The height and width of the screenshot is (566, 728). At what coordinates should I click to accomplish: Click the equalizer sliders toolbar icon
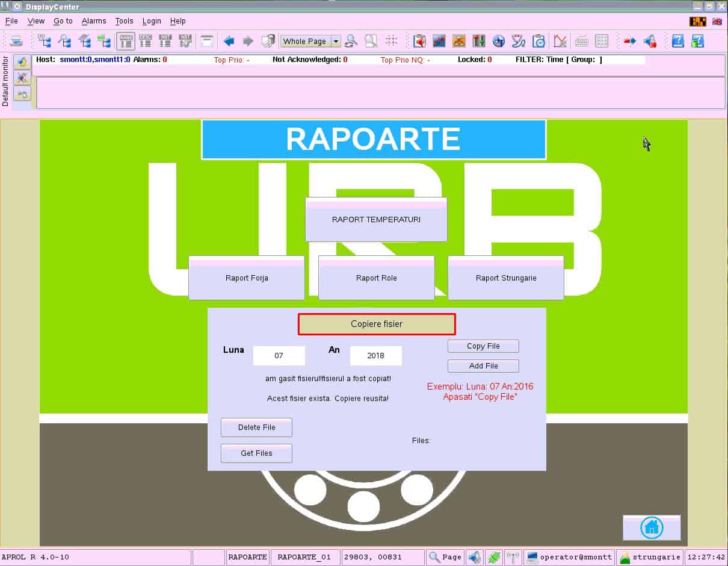click(479, 41)
